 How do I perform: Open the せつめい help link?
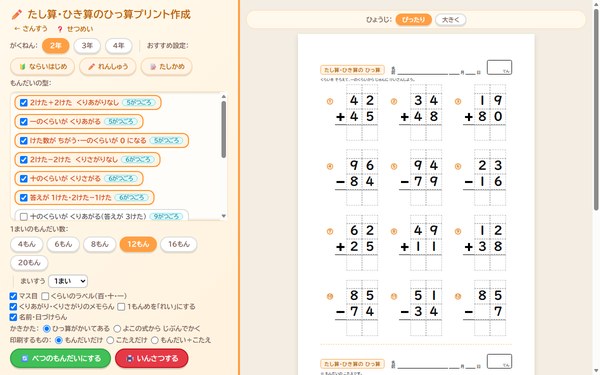[x=75, y=29]
